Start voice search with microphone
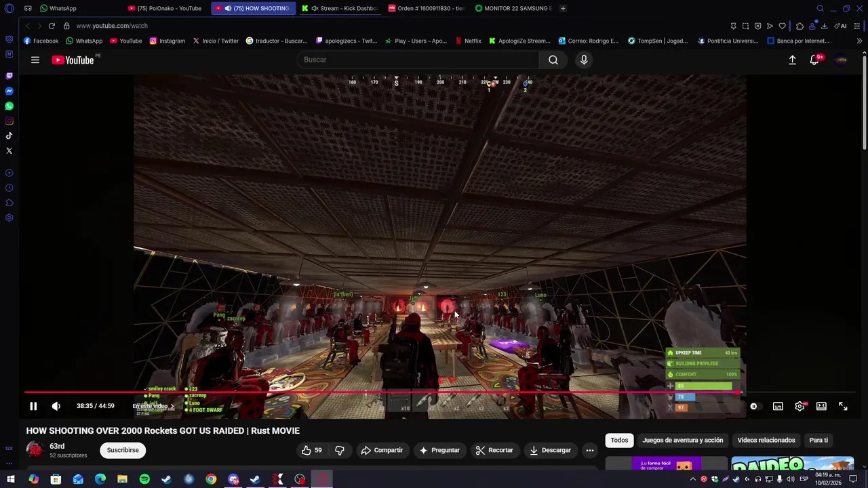868x488 pixels. click(x=584, y=60)
